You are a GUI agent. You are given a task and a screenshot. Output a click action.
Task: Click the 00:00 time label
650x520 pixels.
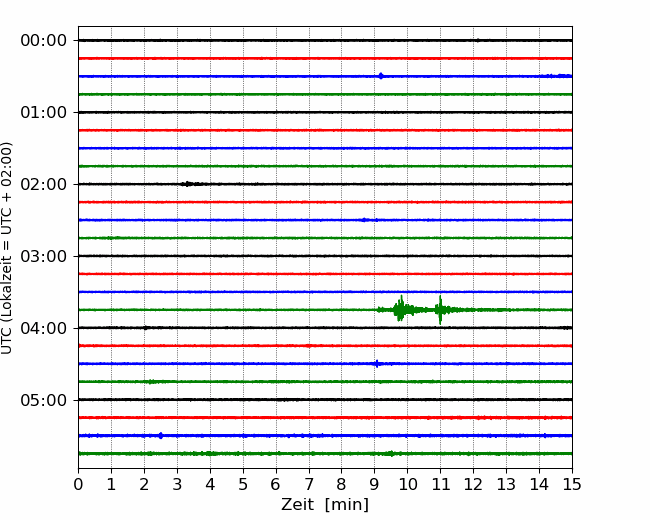(x=44, y=41)
